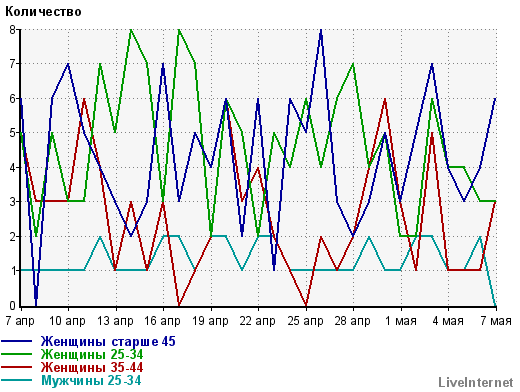This screenshot has width=520, height=392.
Task: Click the Количество chart title
Action: pos(43,12)
